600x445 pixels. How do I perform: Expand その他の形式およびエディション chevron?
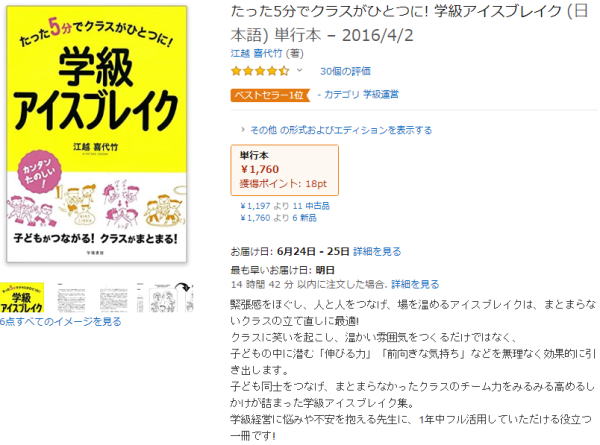point(243,130)
